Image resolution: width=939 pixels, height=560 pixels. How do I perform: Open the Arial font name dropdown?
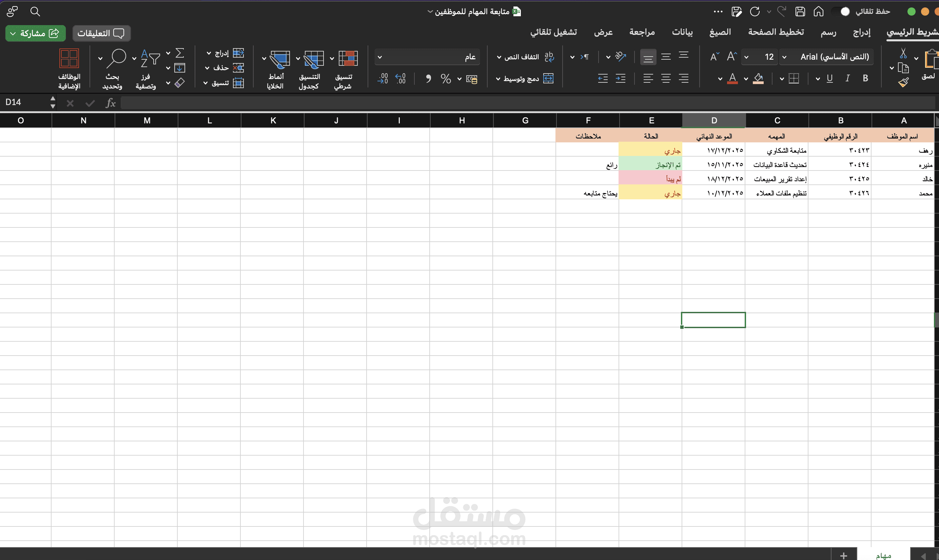click(826, 57)
